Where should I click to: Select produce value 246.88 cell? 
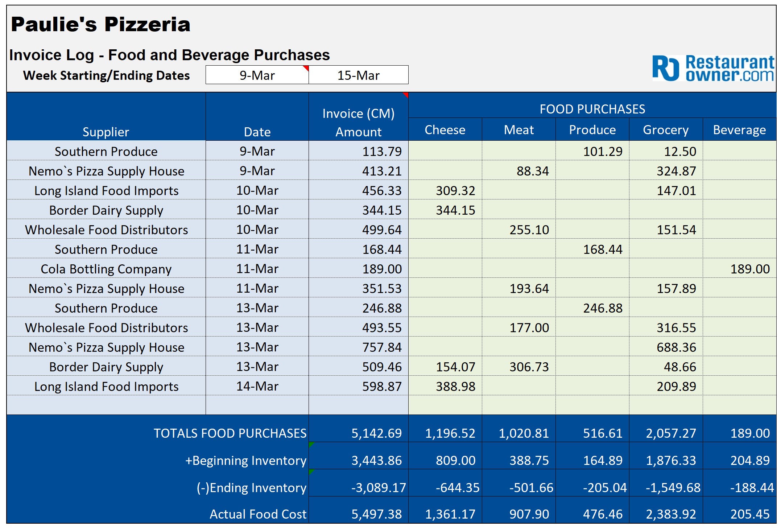592,308
